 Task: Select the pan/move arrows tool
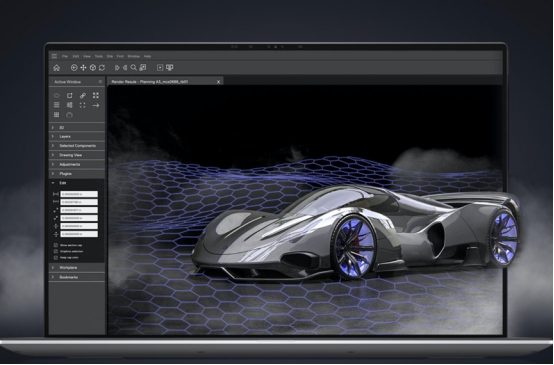83,67
